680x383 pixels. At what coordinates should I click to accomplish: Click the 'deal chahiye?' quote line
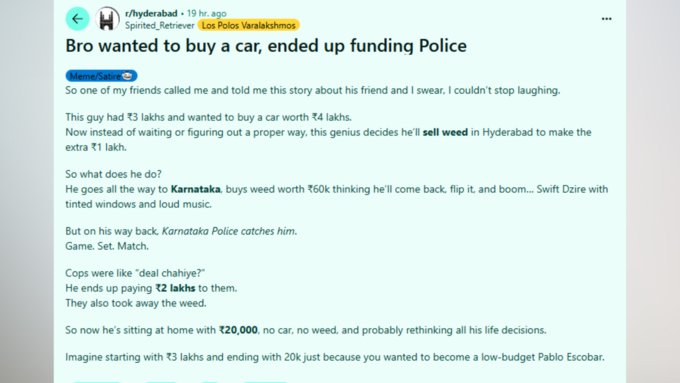click(135, 273)
